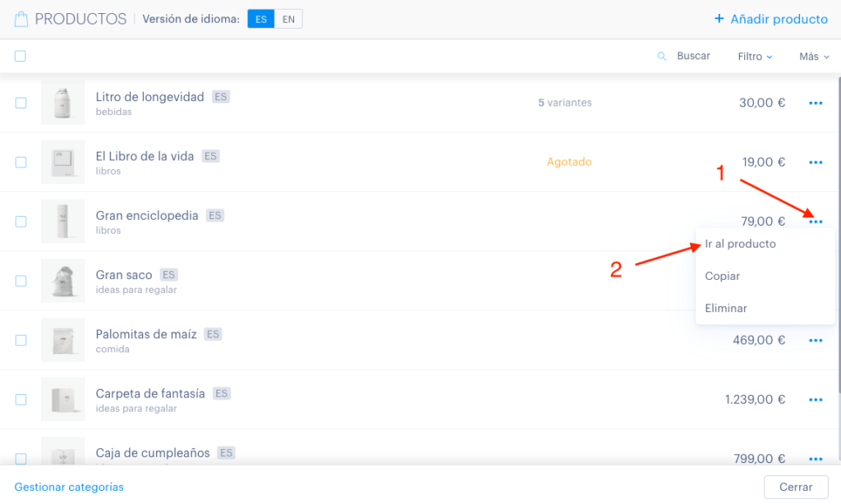
Task: Click the Gran enciclopedia product thumbnail
Action: coord(62,222)
